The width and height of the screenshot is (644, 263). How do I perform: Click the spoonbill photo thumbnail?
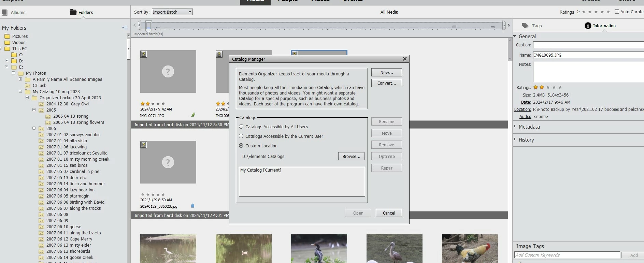[x=394, y=248]
